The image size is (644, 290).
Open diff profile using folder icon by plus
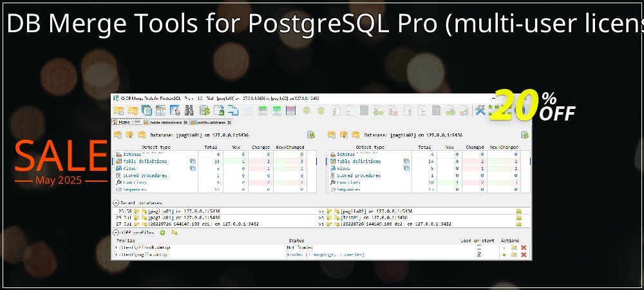coord(175,233)
